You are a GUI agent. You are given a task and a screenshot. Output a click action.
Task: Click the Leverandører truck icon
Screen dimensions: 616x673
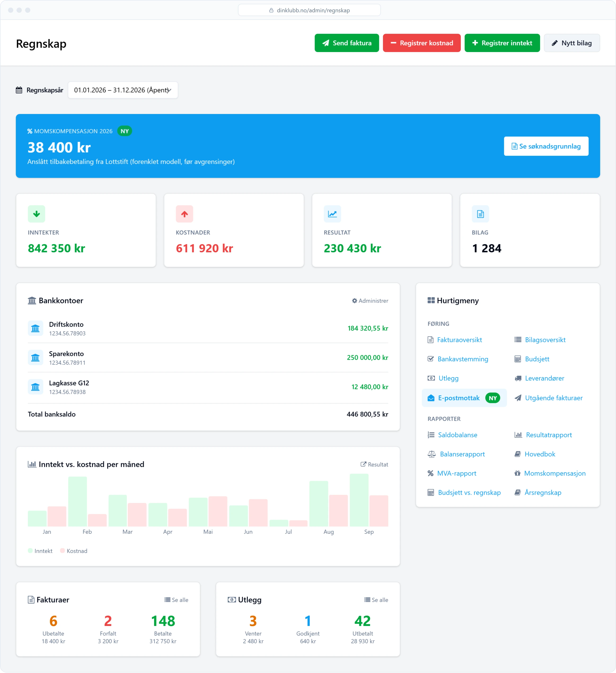pyautogui.click(x=518, y=378)
